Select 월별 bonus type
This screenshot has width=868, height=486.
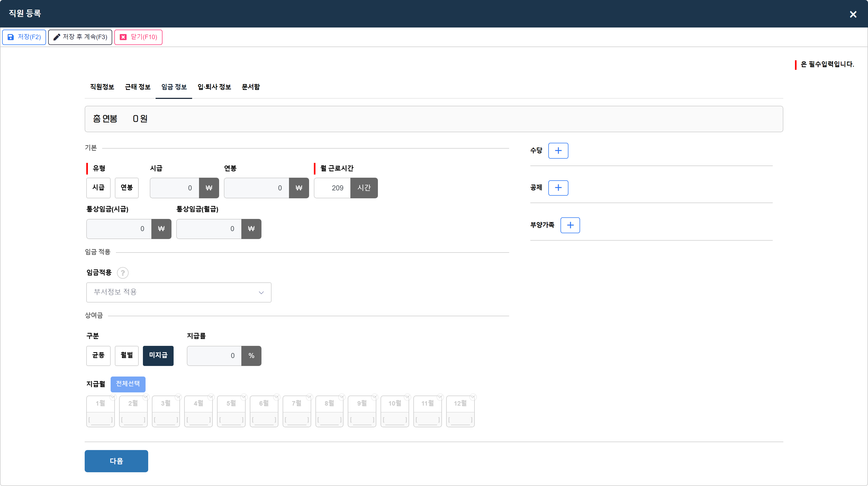(x=127, y=356)
